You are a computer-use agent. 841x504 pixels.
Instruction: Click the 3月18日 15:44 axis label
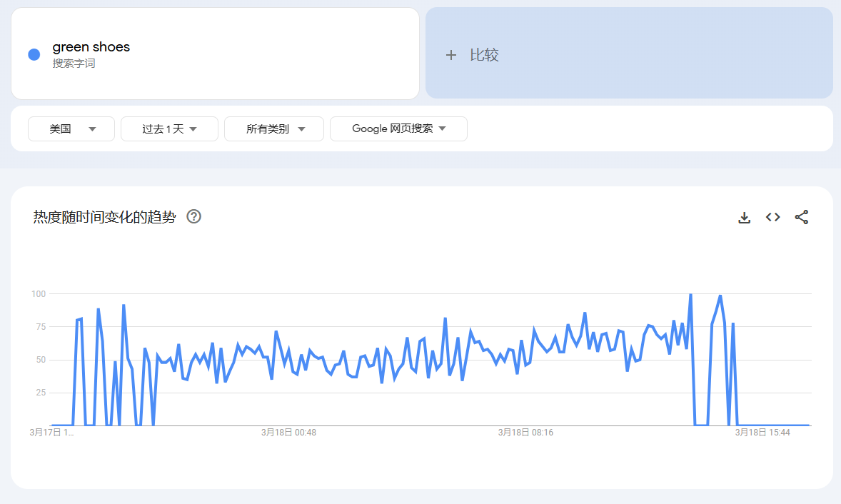click(x=762, y=432)
